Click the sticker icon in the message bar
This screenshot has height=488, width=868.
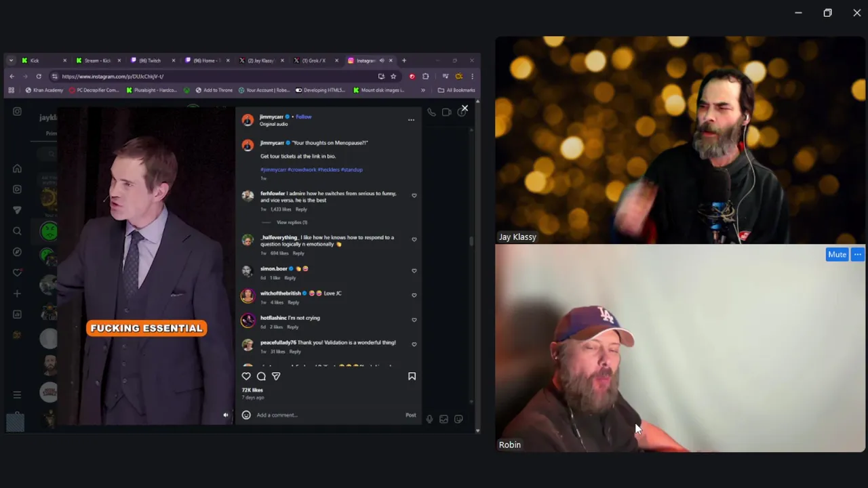click(458, 420)
